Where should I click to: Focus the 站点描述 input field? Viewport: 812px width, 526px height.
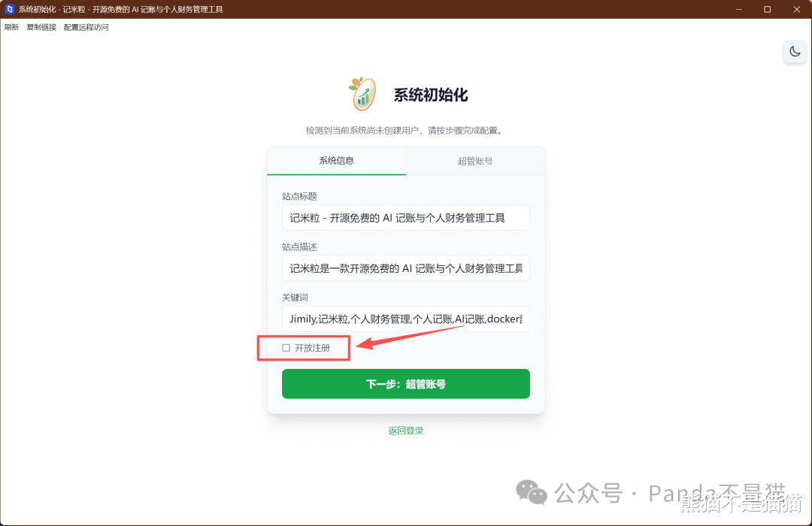[x=405, y=268]
